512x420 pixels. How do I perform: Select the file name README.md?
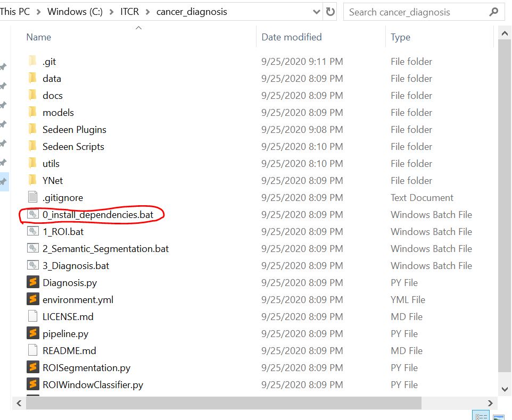(69, 350)
